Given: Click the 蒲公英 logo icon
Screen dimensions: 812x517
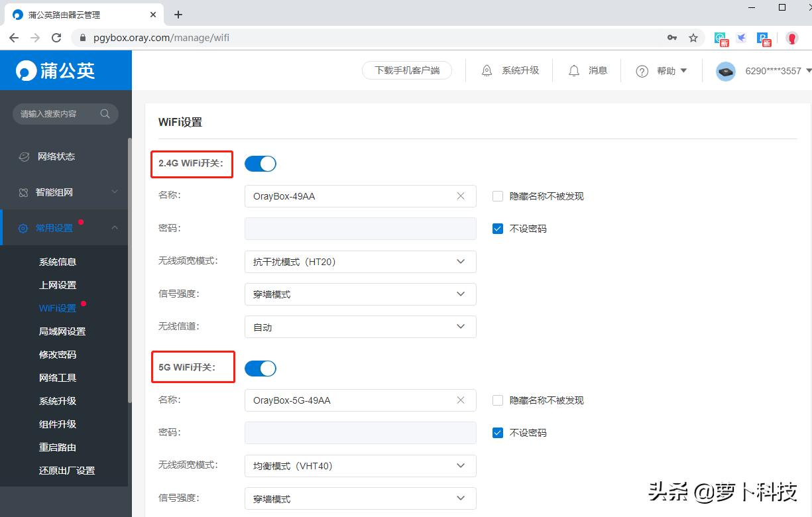Looking at the screenshot, I should pyautogui.click(x=27, y=70).
